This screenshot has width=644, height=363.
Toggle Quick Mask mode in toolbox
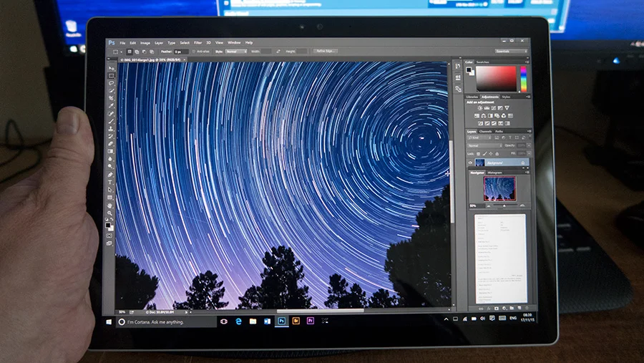pos(109,236)
